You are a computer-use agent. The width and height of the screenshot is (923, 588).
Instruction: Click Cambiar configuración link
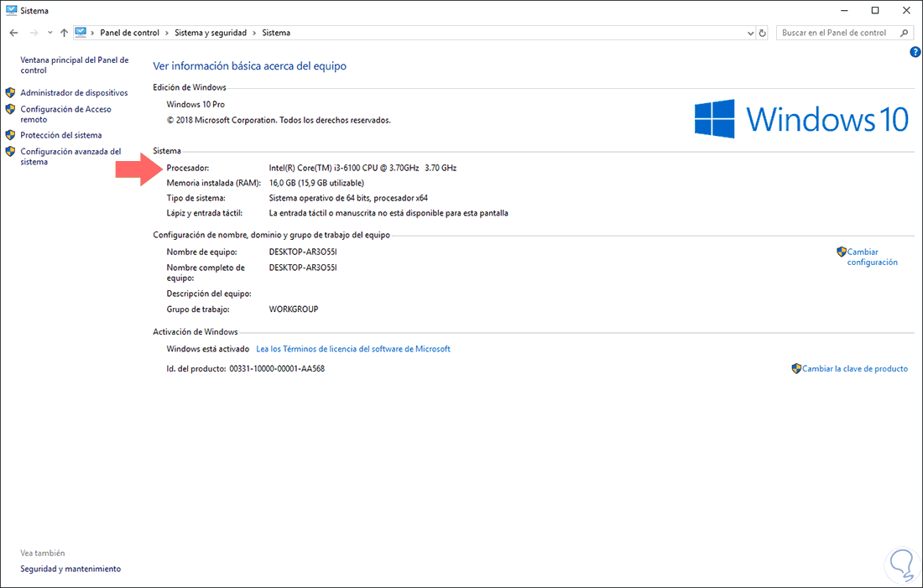[873, 257]
